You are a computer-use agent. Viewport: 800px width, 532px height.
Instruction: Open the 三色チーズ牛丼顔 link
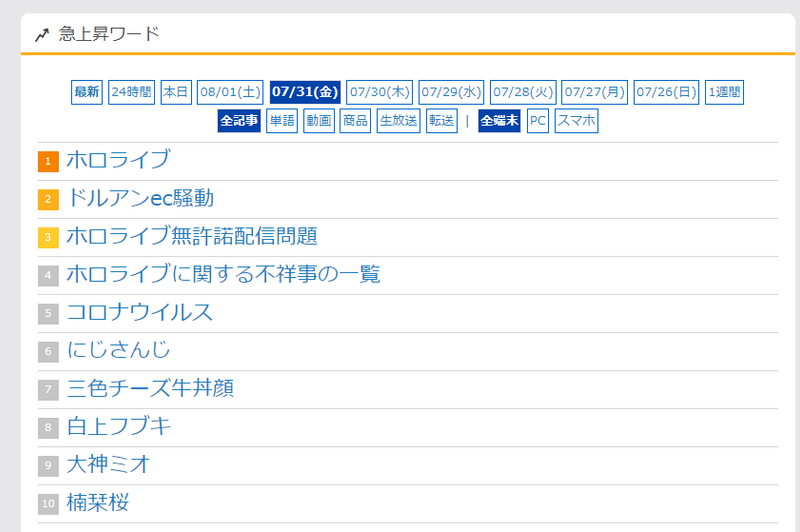coord(151,388)
